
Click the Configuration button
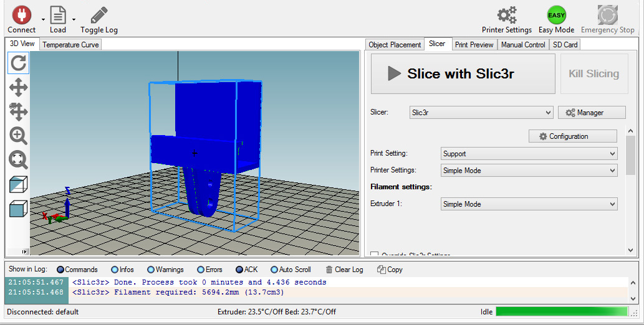(x=572, y=136)
